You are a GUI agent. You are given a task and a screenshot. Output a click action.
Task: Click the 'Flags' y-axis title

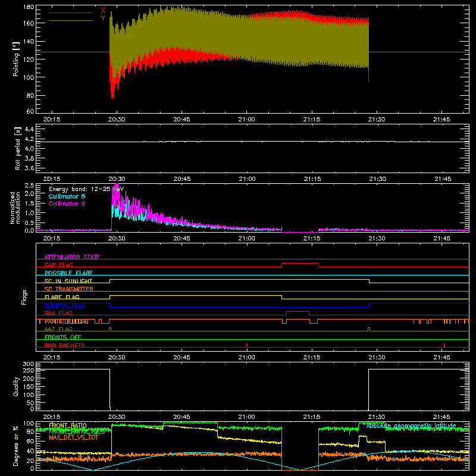coord(24,297)
